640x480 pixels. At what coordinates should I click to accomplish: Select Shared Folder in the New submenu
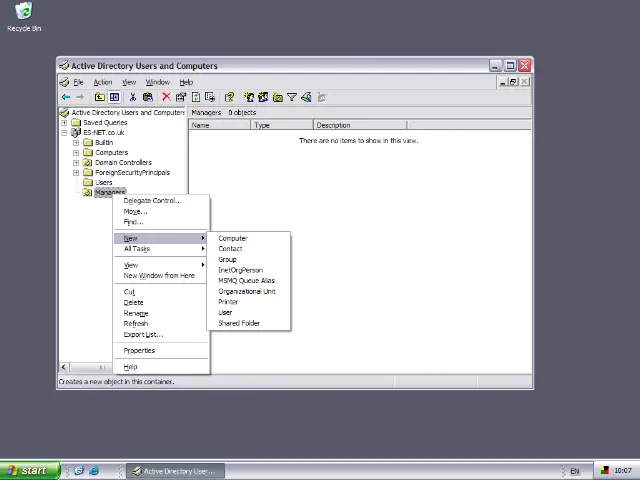[249, 323]
